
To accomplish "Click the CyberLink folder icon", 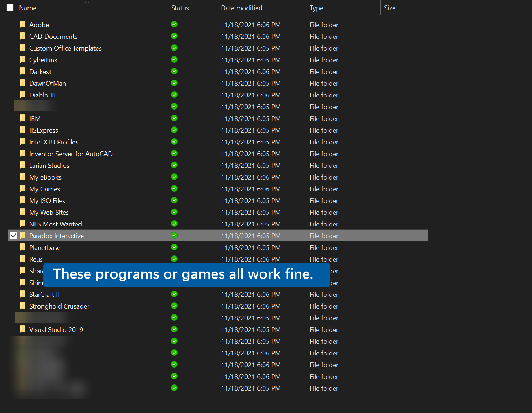I will pyautogui.click(x=22, y=60).
